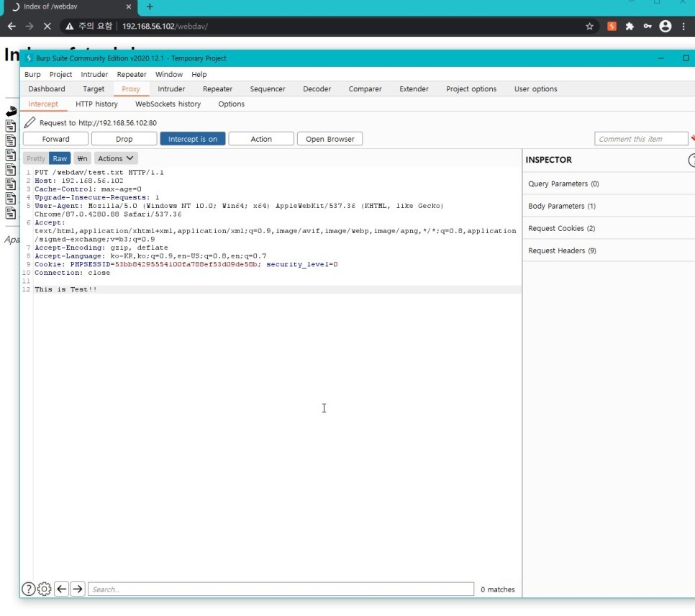This screenshot has height=616, width=695.
Task: Open the User options tab
Action: point(535,89)
